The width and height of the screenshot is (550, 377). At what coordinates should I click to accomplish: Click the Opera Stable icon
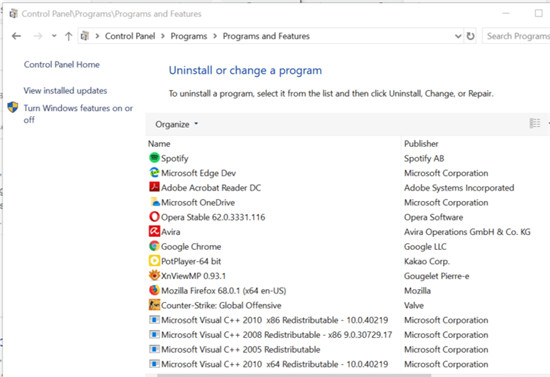click(x=154, y=217)
